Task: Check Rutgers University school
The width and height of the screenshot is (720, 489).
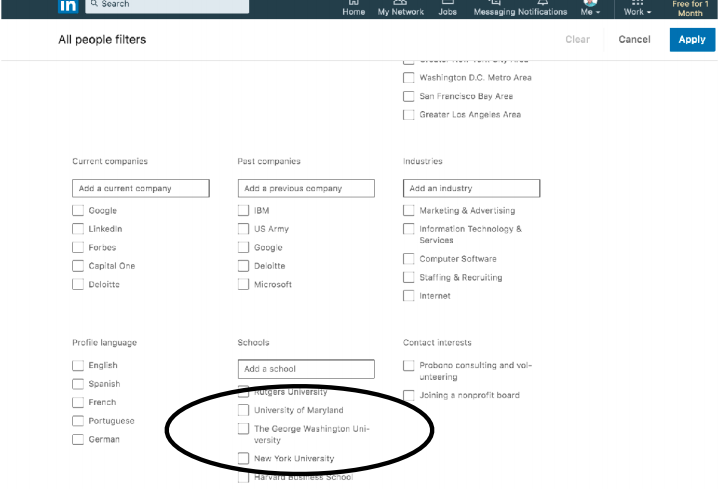Action: [243, 392]
